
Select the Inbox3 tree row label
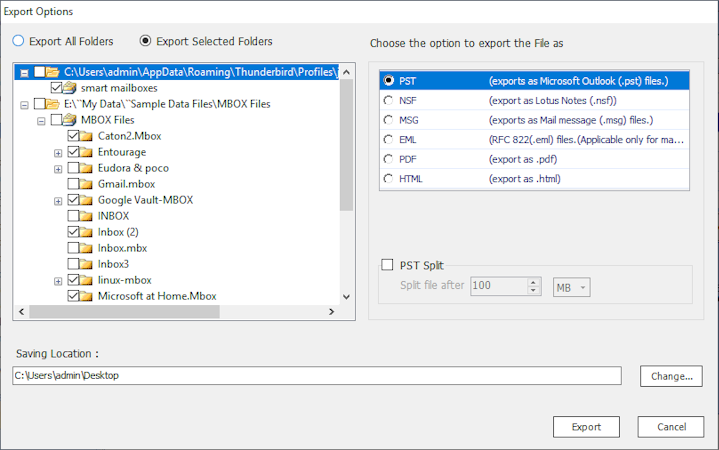point(113,264)
